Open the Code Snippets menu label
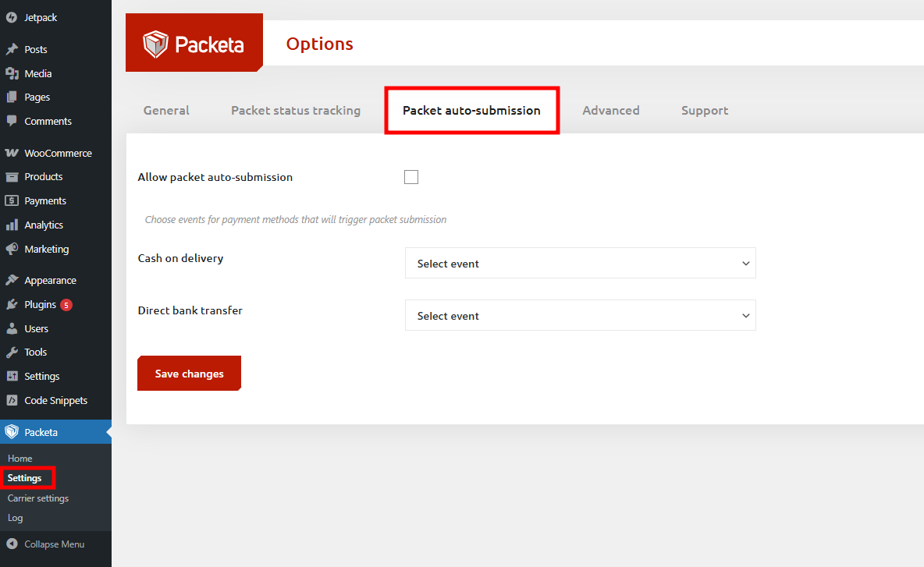 click(56, 400)
